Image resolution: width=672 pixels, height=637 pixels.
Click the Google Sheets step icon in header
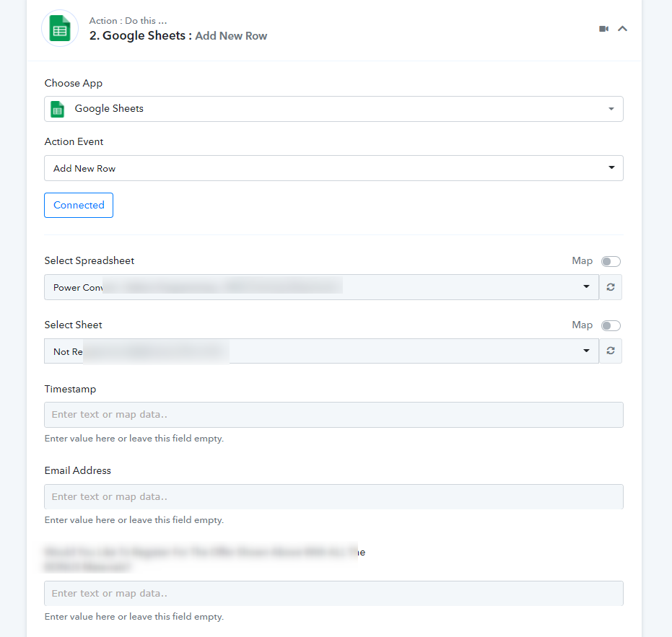tap(60, 28)
